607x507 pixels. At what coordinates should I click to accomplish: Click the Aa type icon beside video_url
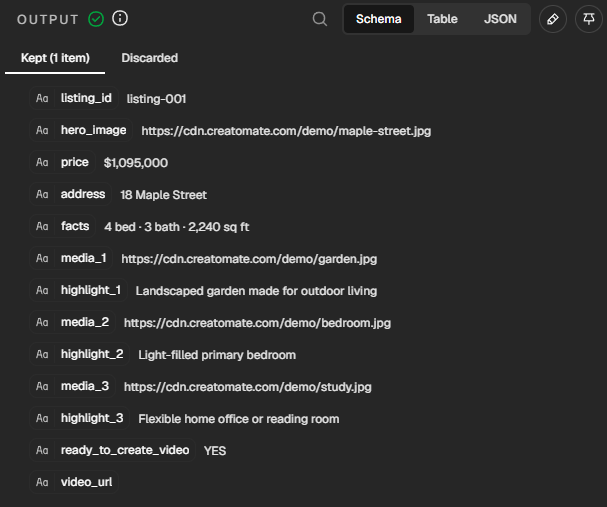(42, 482)
